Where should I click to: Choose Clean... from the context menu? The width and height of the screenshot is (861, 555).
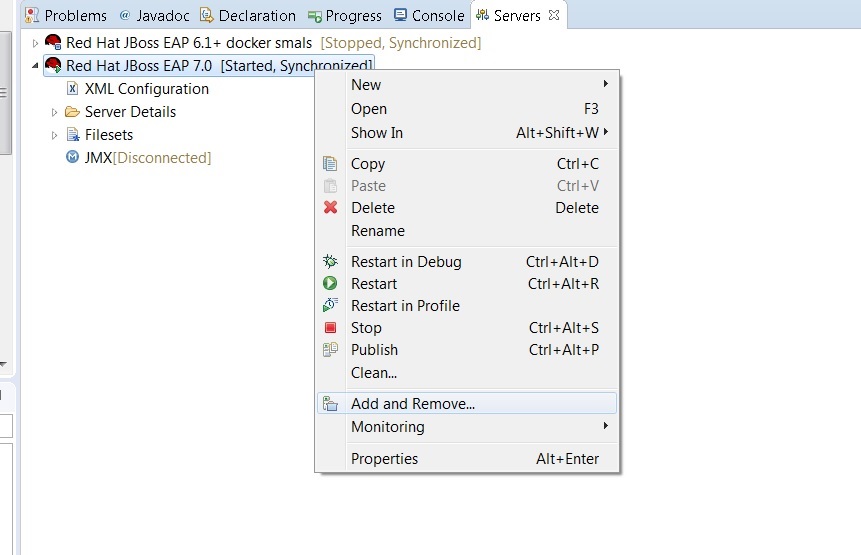467,373
